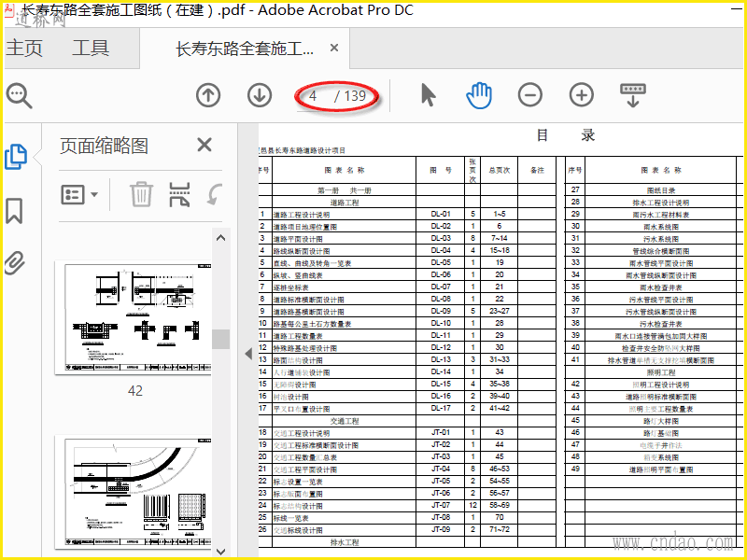
Task: Click the 污水检查井表 entry
Action: (661, 324)
